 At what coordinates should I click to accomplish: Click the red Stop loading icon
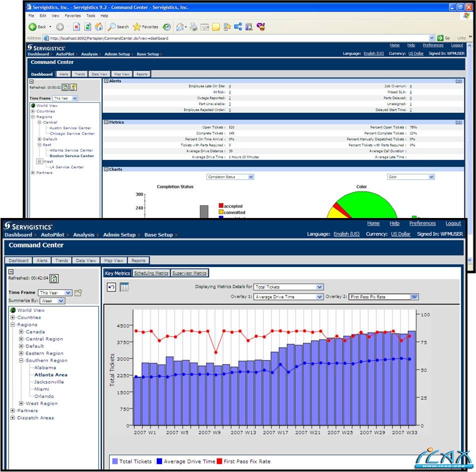pyautogui.click(x=77, y=27)
